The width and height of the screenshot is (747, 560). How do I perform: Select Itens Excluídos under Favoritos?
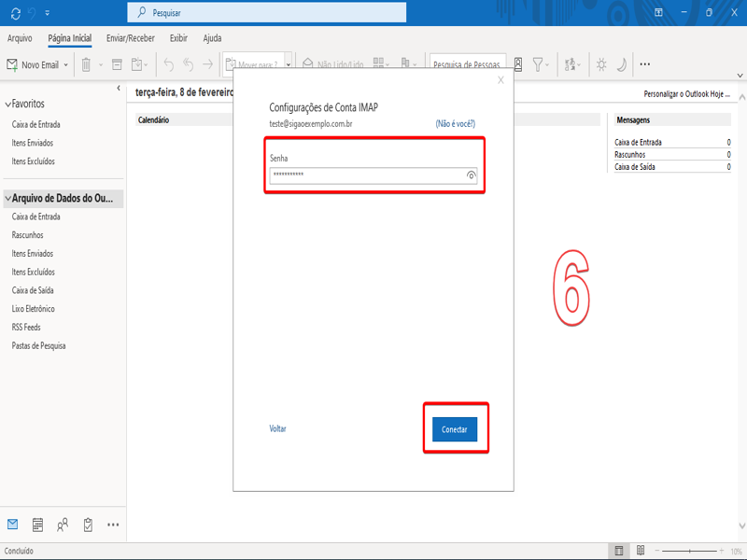(x=34, y=161)
